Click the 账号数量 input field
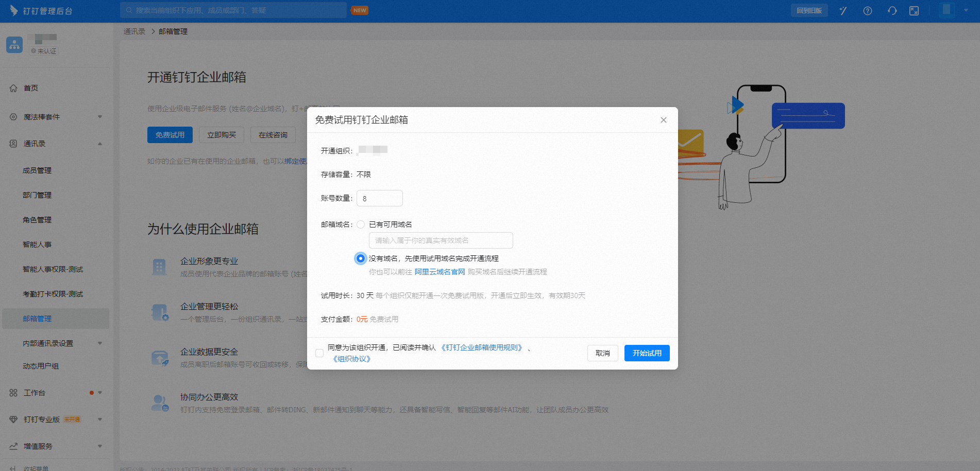Screen dimensions: 980x471 click(380, 198)
